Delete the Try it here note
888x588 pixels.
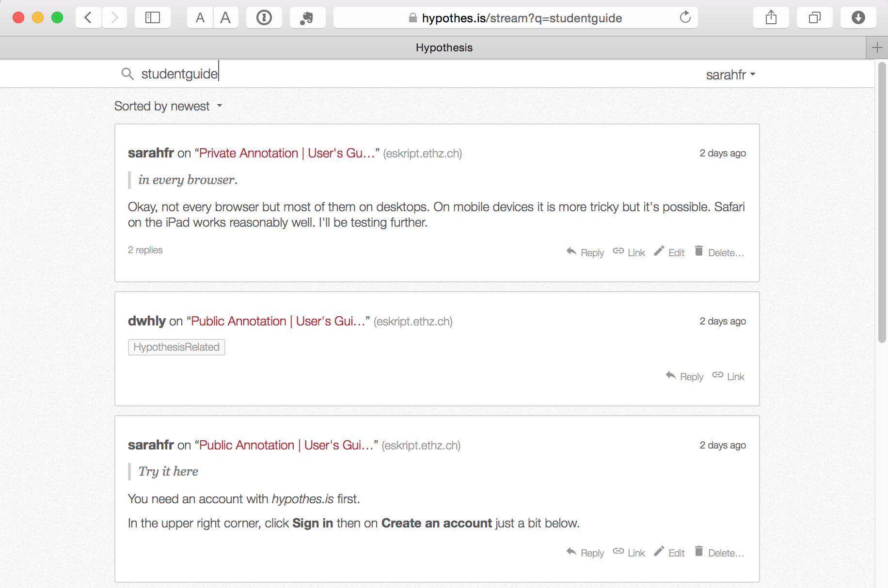719,553
